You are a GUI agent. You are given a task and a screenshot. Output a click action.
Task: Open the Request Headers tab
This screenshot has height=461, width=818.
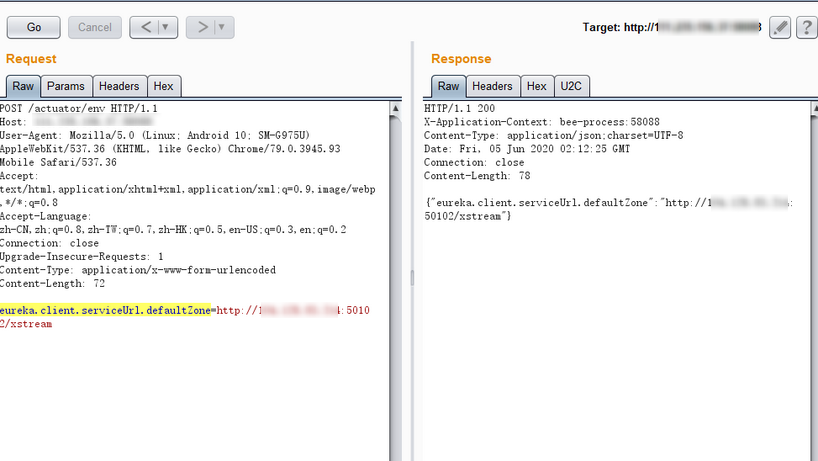tap(119, 87)
